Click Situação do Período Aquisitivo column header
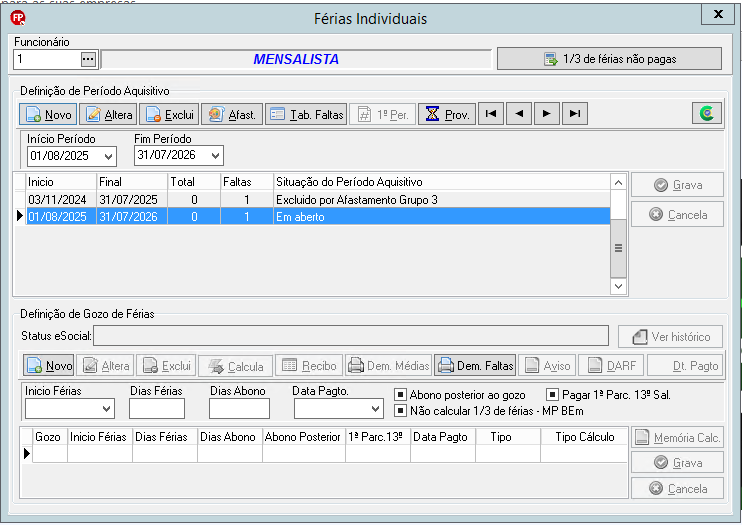This screenshot has width=742, height=525. coord(441,182)
